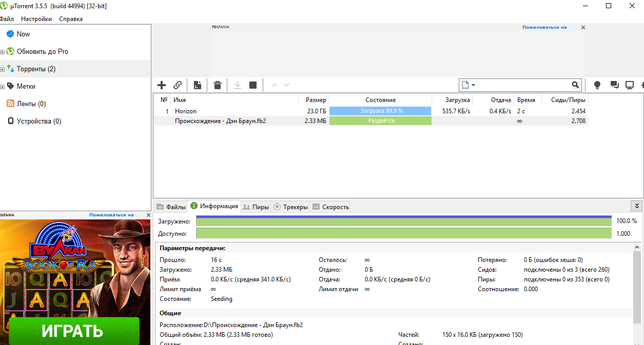Stop the torrent with square icon
Screen dimensions: 644x345
click(253, 85)
